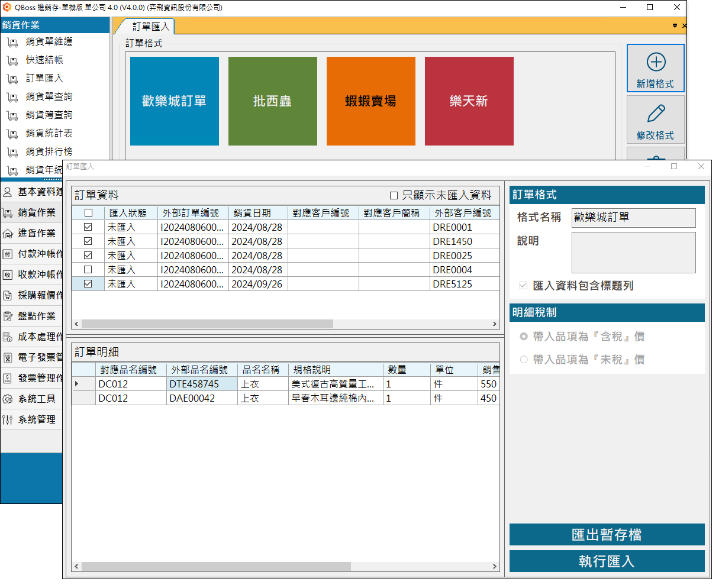
Task: Uncheck the order row with customer DRE5125
Action: (88, 284)
